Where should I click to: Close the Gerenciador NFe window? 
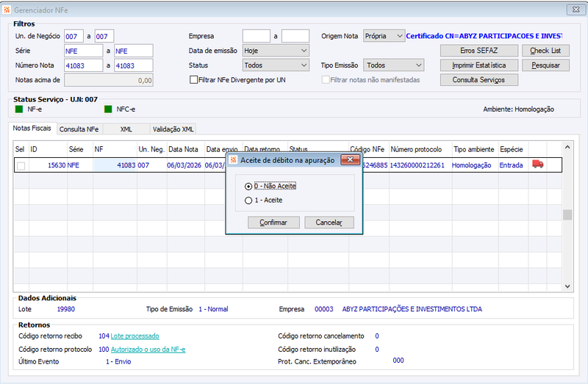[x=576, y=10]
